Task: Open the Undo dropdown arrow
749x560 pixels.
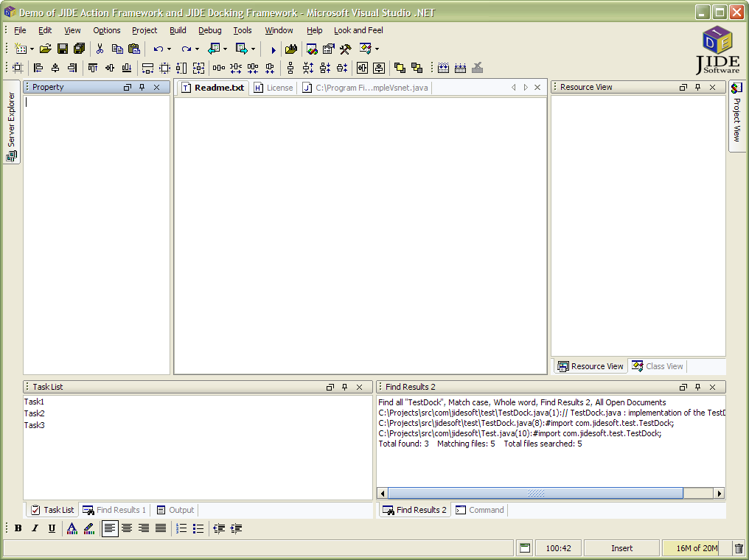Action: (169, 49)
